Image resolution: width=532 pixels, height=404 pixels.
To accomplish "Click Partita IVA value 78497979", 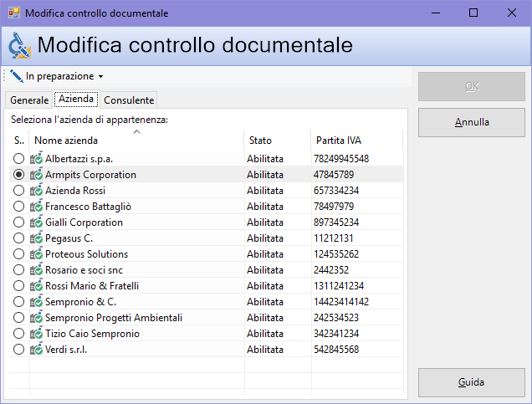I will click(x=334, y=207).
